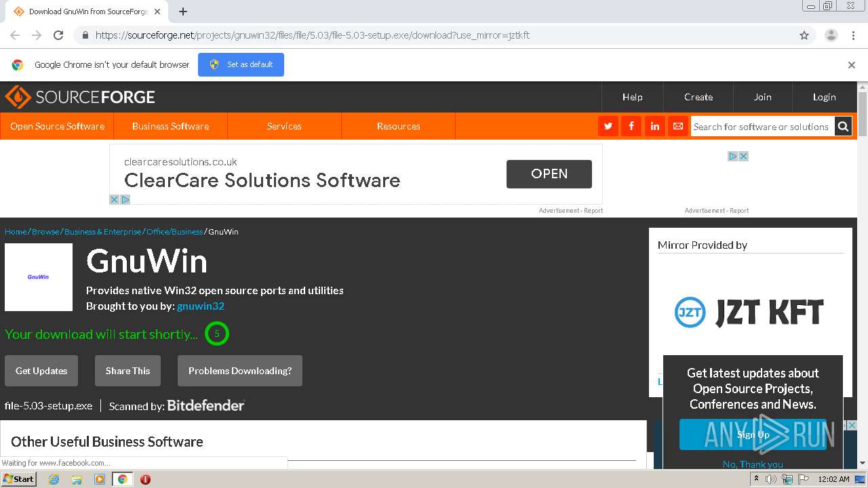Click the Set as default button
Image resolution: width=868 pixels, height=488 pixels.
click(x=241, y=64)
